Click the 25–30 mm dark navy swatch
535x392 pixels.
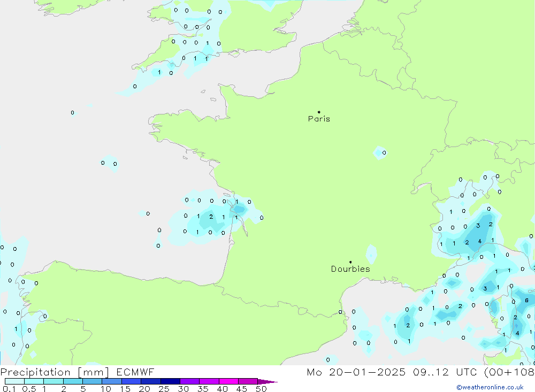170,382
